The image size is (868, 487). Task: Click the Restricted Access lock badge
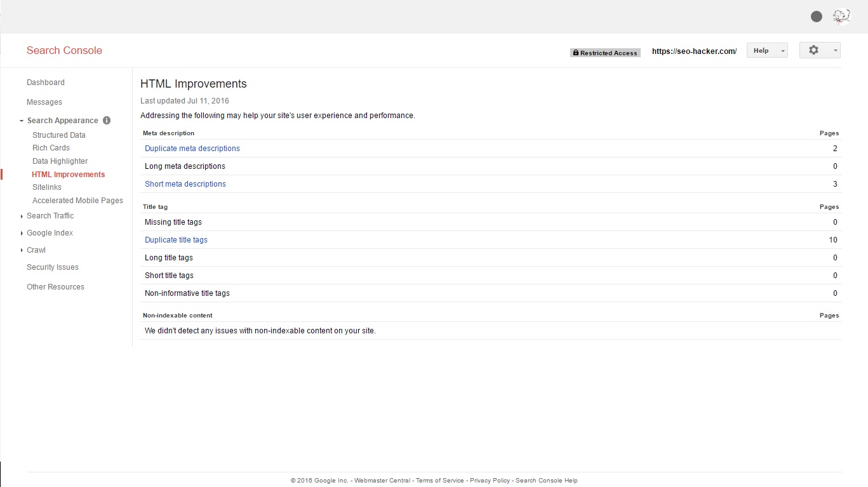coord(604,53)
